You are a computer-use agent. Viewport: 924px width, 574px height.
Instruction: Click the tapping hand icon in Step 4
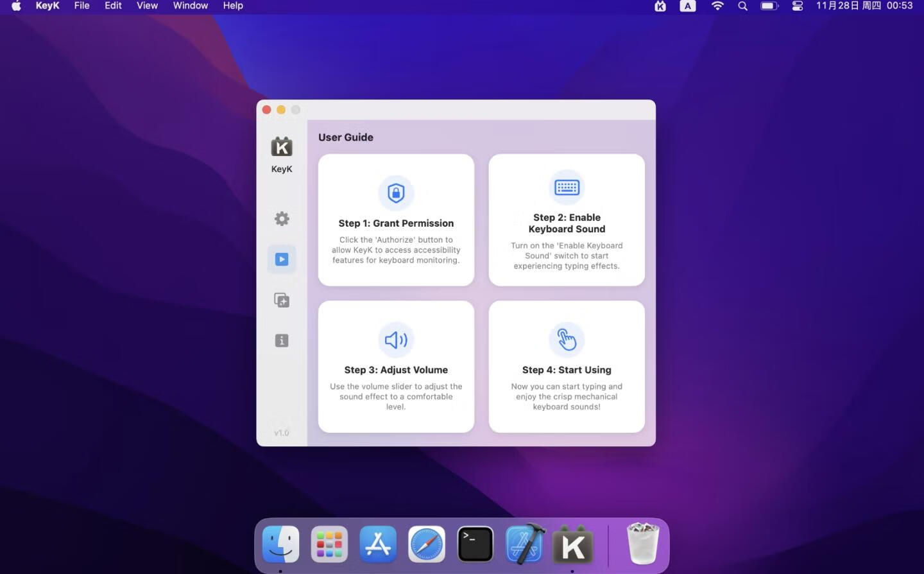[567, 340]
